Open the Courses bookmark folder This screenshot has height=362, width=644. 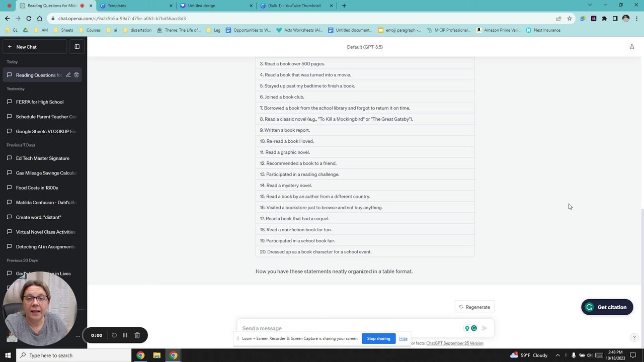[x=89, y=30]
